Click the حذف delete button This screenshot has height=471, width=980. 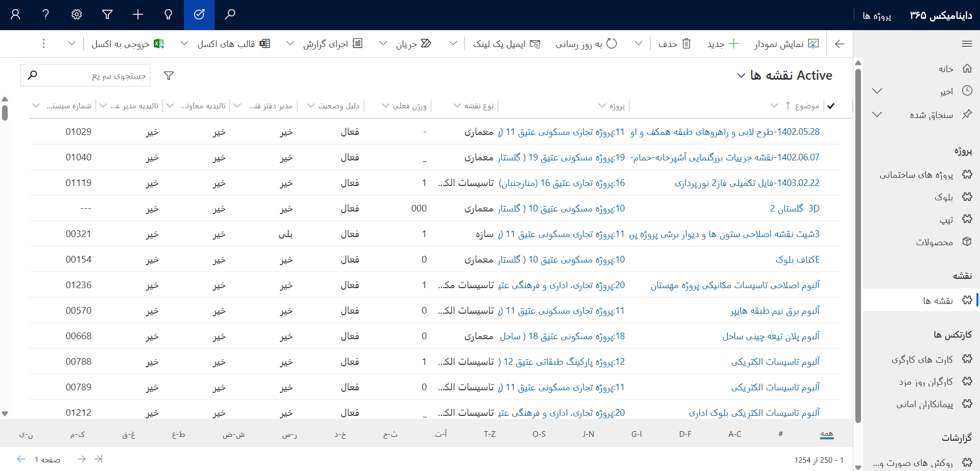pos(674,44)
